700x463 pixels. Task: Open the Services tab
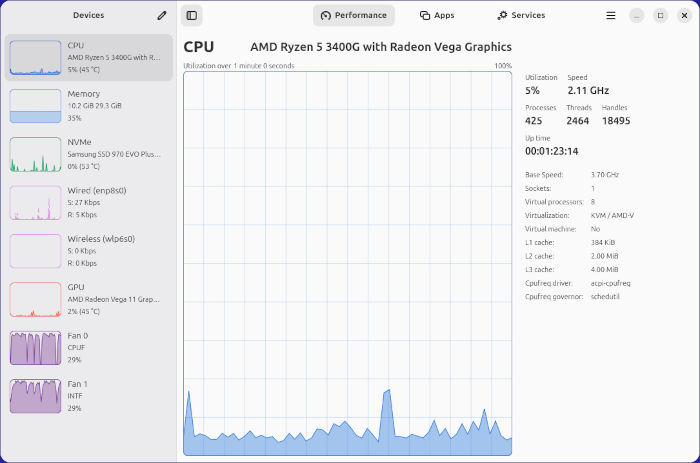coord(521,16)
